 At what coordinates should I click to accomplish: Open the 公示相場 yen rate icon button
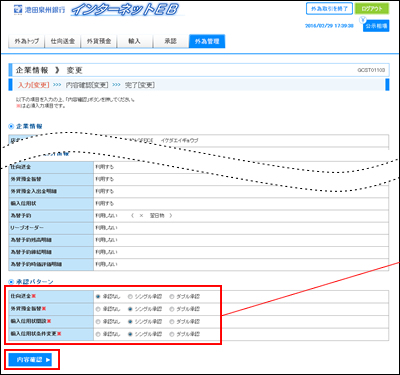(x=363, y=21)
